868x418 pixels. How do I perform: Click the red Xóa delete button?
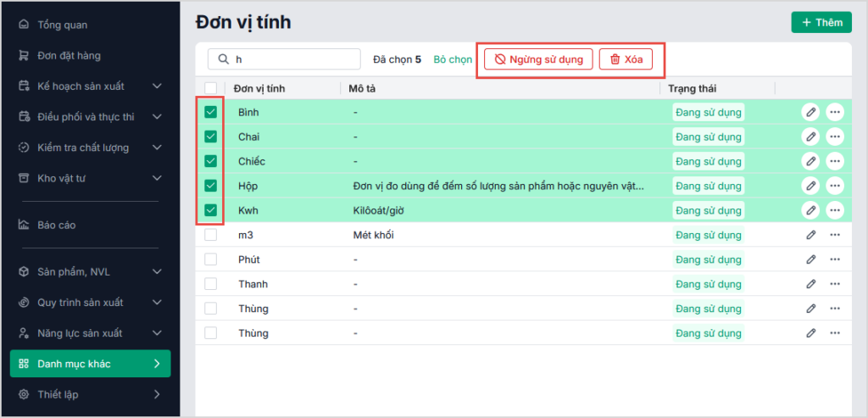[626, 59]
